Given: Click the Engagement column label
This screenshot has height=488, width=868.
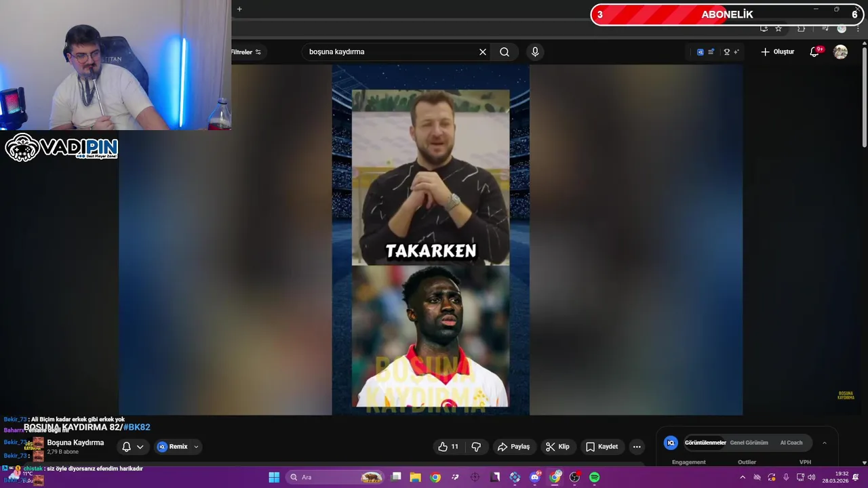Looking at the screenshot, I should (689, 462).
